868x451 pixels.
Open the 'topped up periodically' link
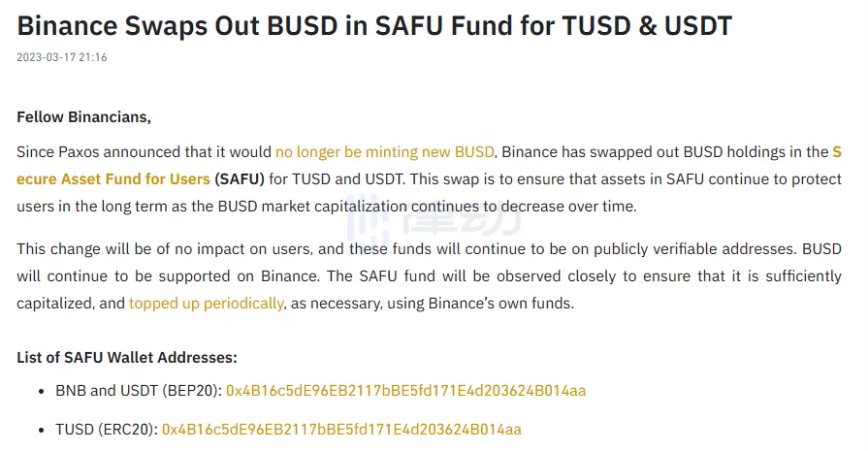click(207, 304)
